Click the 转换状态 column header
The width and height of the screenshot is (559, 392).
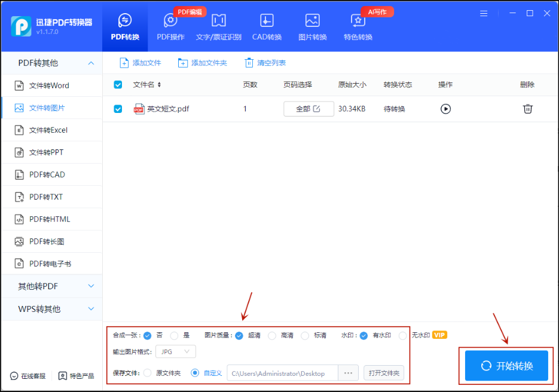tap(398, 84)
